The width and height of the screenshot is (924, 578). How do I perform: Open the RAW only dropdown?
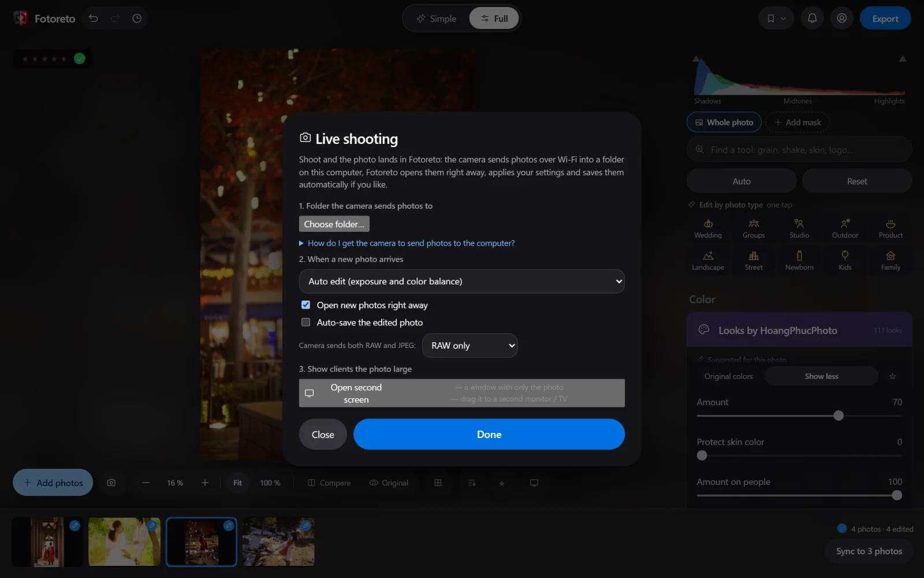470,346
